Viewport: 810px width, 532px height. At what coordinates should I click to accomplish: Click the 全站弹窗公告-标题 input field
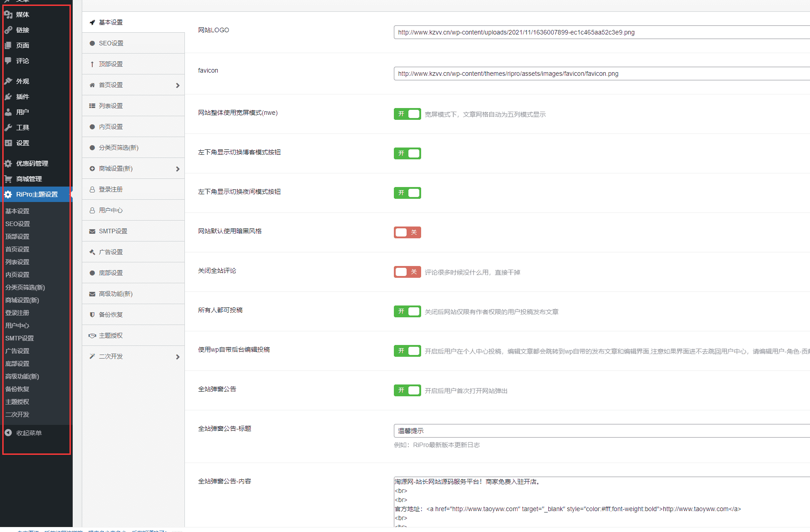tap(602, 431)
